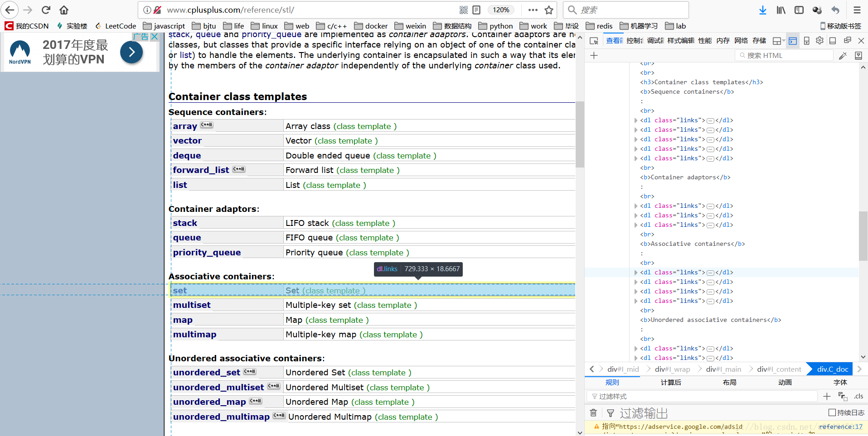Open the library bookshelf icon
This screenshot has height=436, width=868.
pos(781,10)
